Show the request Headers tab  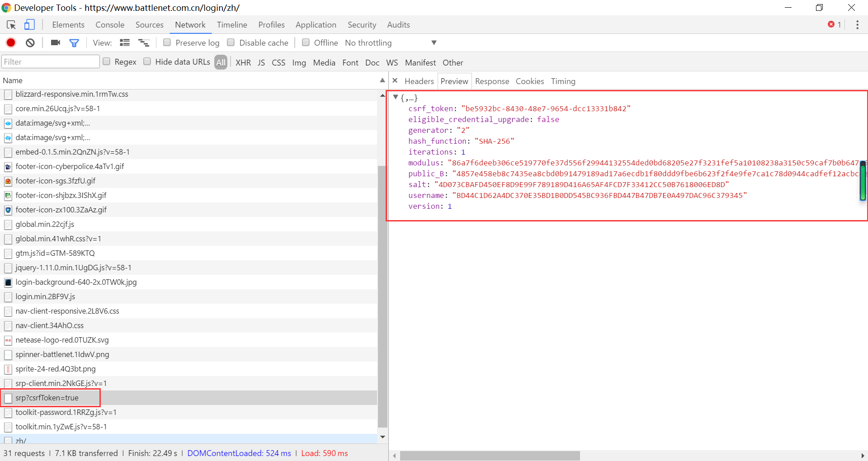(x=419, y=81)
